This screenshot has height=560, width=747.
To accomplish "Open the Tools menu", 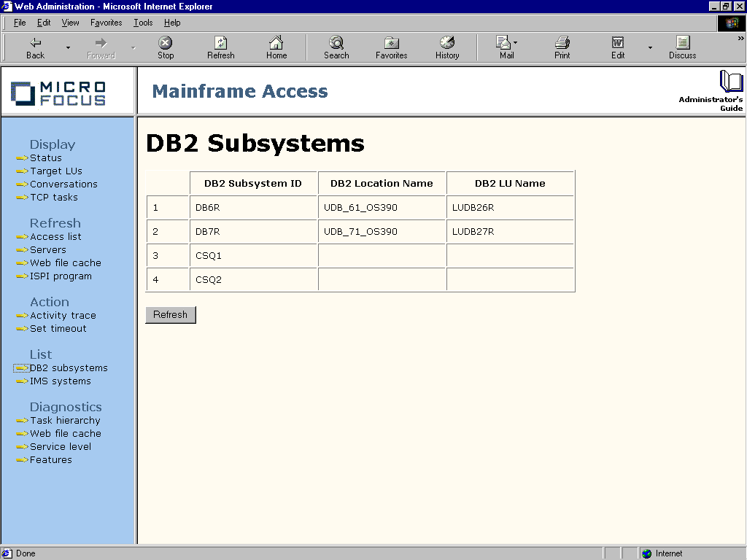I will [142, 23].
